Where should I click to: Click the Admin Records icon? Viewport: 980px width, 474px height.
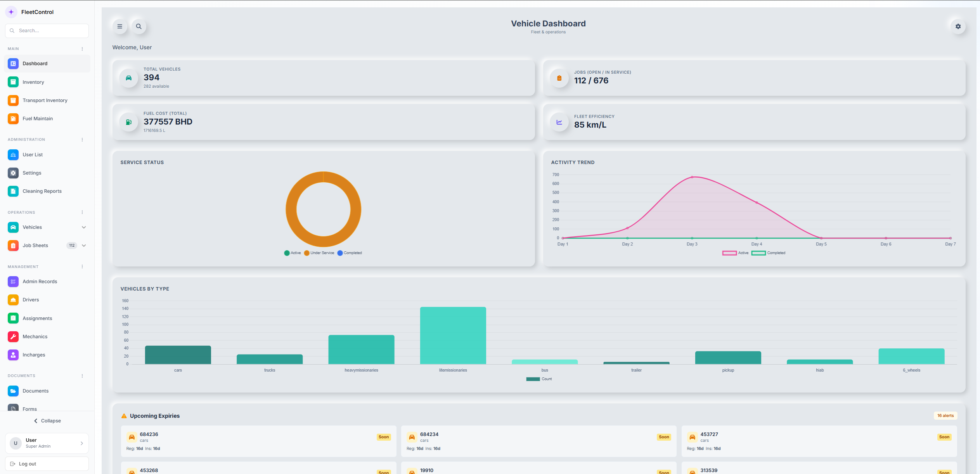point(13,282)
